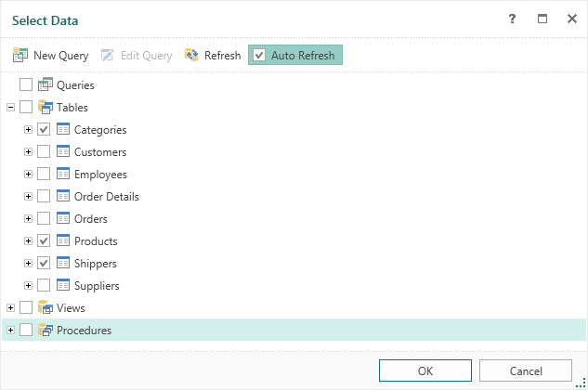
Task: Expand the Order Details table node
Action: pos(29,197)
